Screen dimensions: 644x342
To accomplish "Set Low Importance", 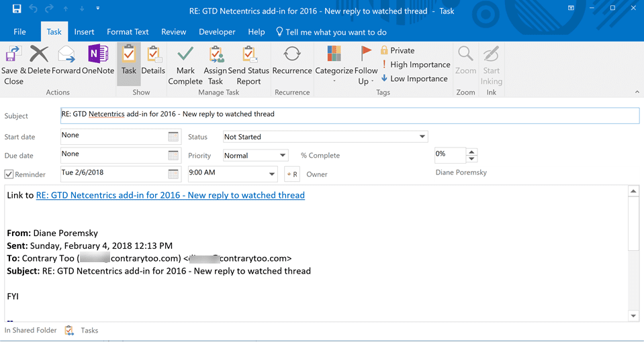I will (x=414, y=78).
